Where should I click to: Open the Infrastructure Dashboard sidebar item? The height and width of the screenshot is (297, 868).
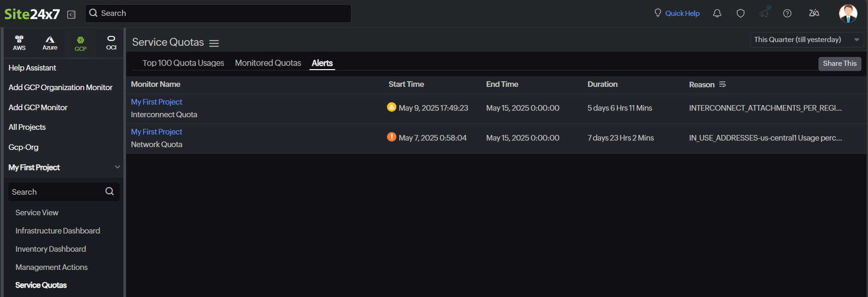[57, 231]
